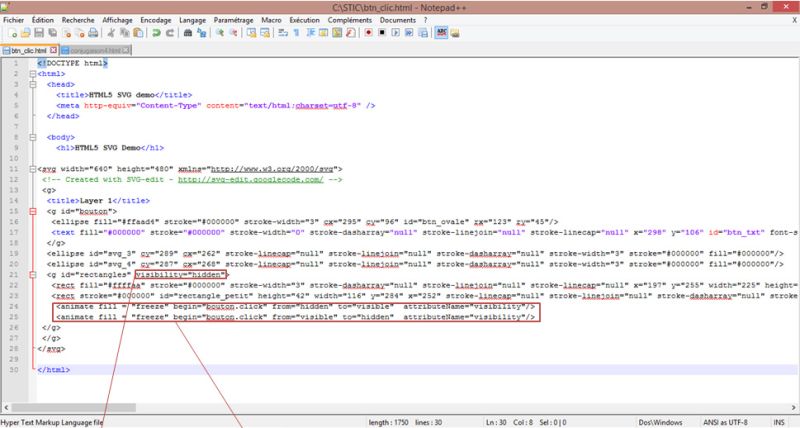The height and width of the screenshot is (428, 800).
Task: Open the Macro menu
Action: coord(271,20)
